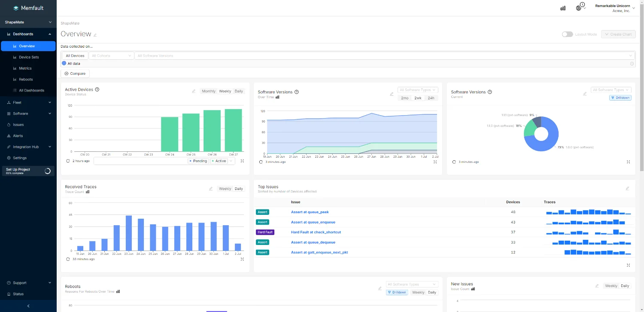Click the blue All data color dot
The height and width of the screenshot is (312, 644).
64,64
